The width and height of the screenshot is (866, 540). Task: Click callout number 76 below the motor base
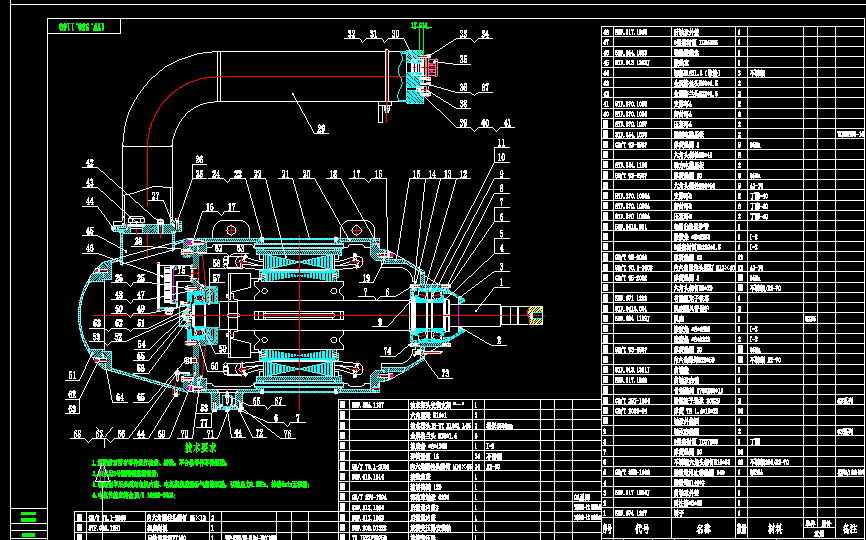[287, 433]
